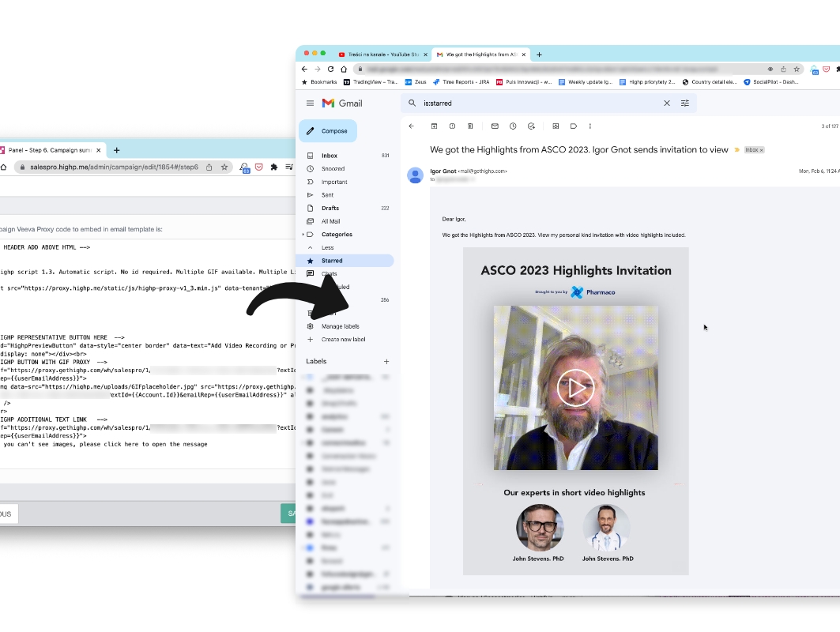This screenshot has height=632, width=840.
Task: Report the email as spam
Action: click(x=452, y=126)
